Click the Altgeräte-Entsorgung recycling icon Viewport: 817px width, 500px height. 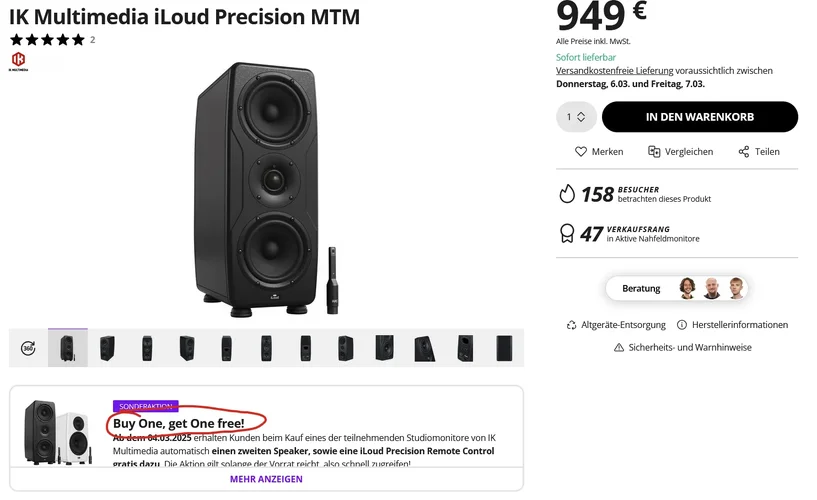coord(572,325)
